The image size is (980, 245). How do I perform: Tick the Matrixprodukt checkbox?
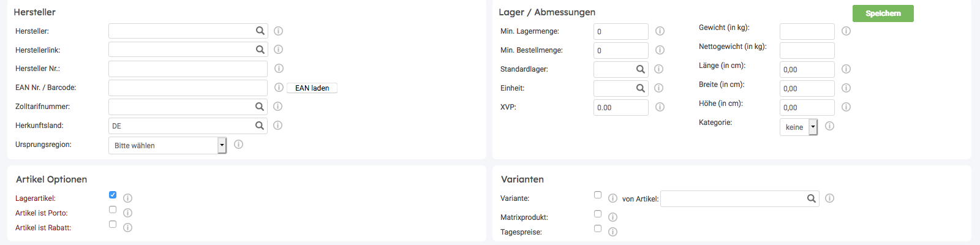(598, 214)
